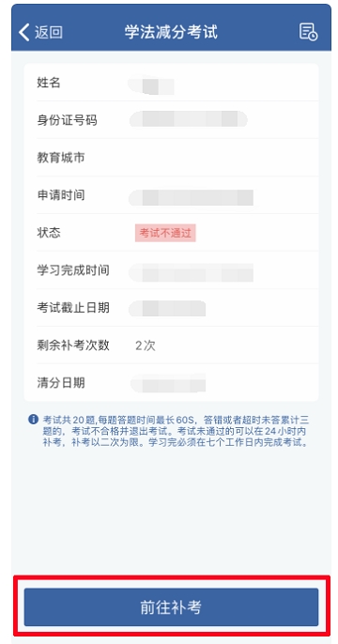Tap the blue info circle icon
The width and height of the screenshot is (338, 644).
tap(33, 420)
